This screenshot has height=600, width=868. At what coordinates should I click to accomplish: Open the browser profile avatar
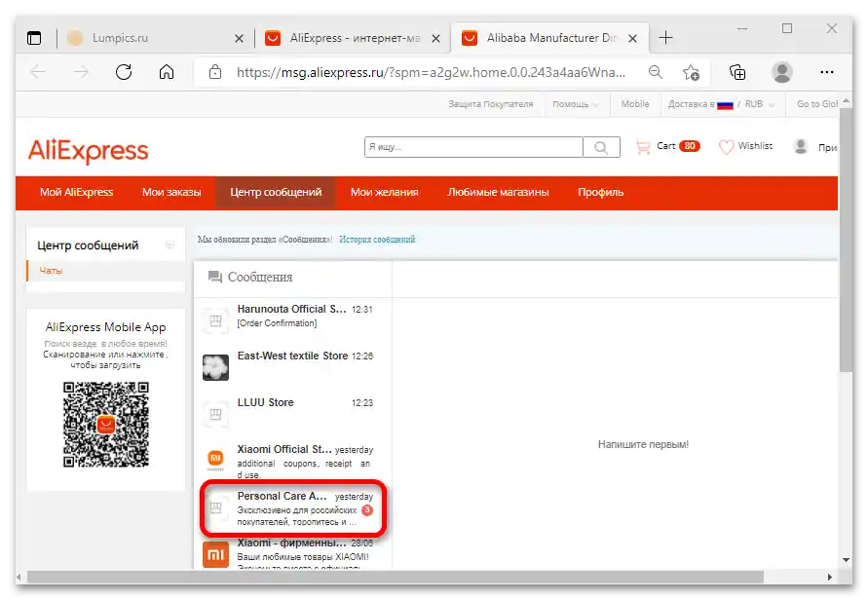[781, 72]
